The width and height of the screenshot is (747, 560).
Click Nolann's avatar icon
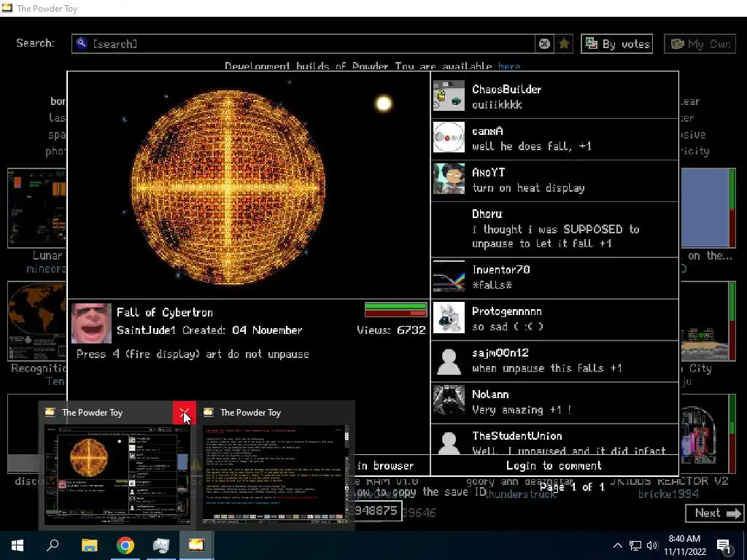[x=449, y=400]
